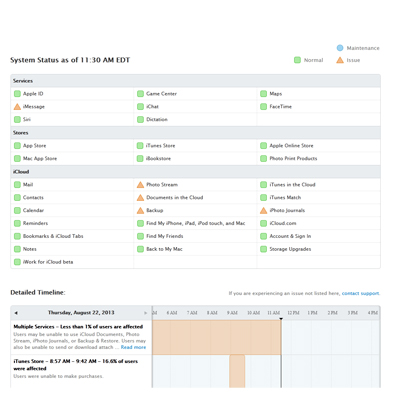Click the Bookmarks & iCloud Tabs label

53,236
